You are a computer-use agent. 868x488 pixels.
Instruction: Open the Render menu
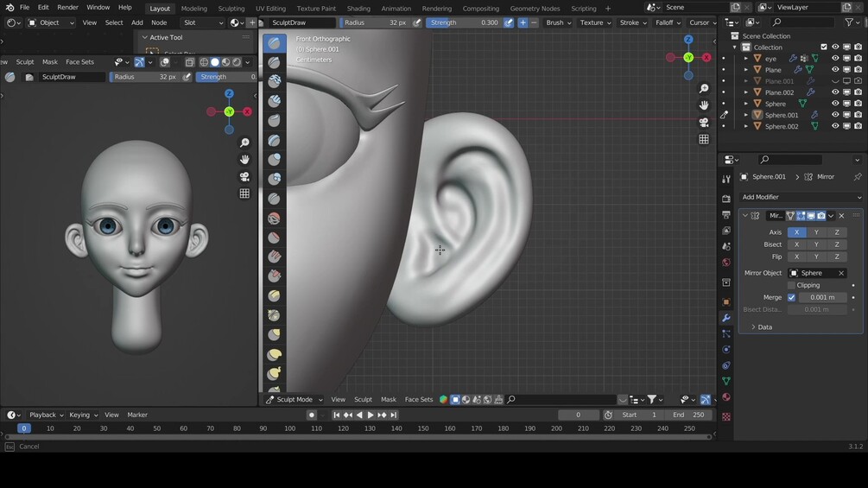67,8
